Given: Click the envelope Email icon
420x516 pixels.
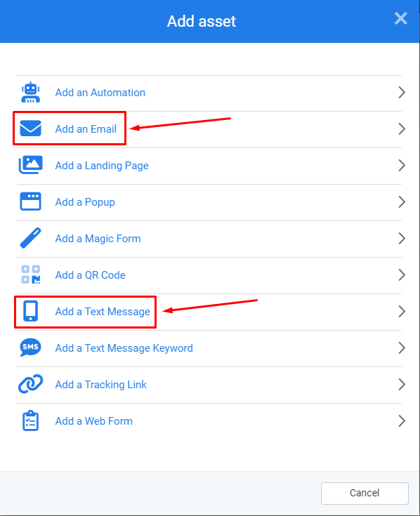Looking at the screenshot, I should [31, 128].
